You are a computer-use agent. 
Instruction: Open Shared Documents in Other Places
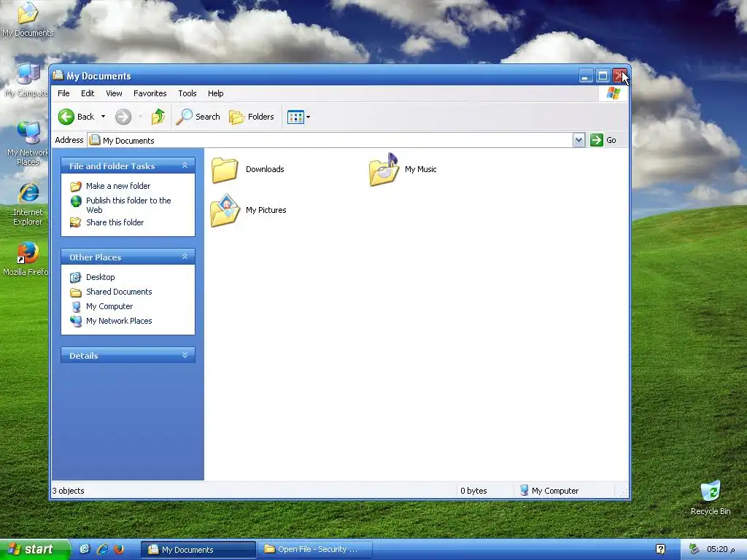click(119, 292)
